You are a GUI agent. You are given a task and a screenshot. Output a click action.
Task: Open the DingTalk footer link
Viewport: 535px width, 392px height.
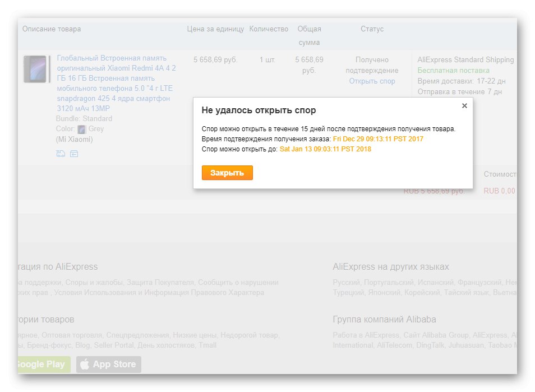tap(430, 345)
